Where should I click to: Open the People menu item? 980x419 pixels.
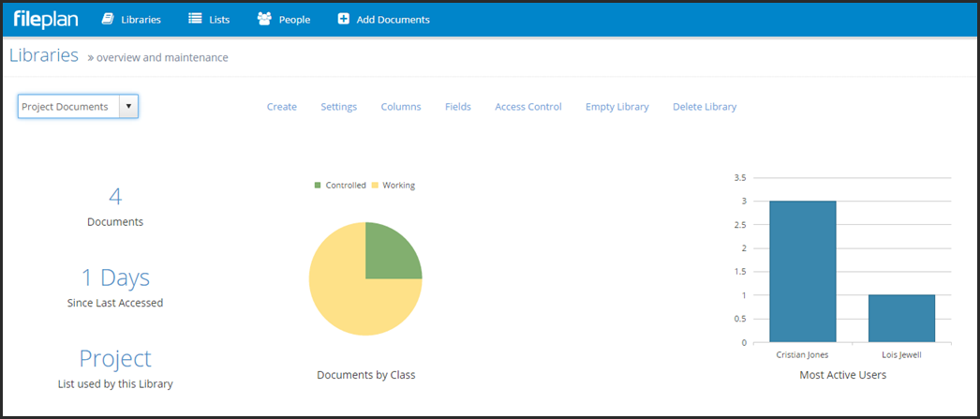284,20
